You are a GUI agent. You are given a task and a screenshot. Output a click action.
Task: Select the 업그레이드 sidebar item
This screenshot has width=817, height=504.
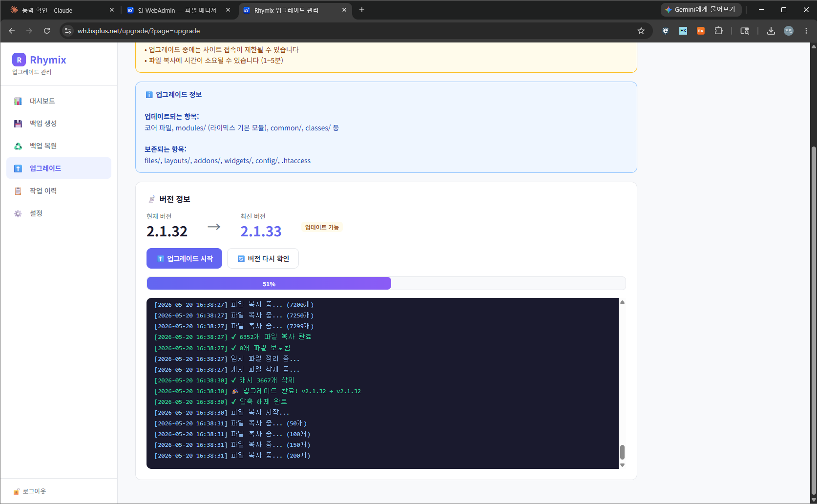click(59, 168)
